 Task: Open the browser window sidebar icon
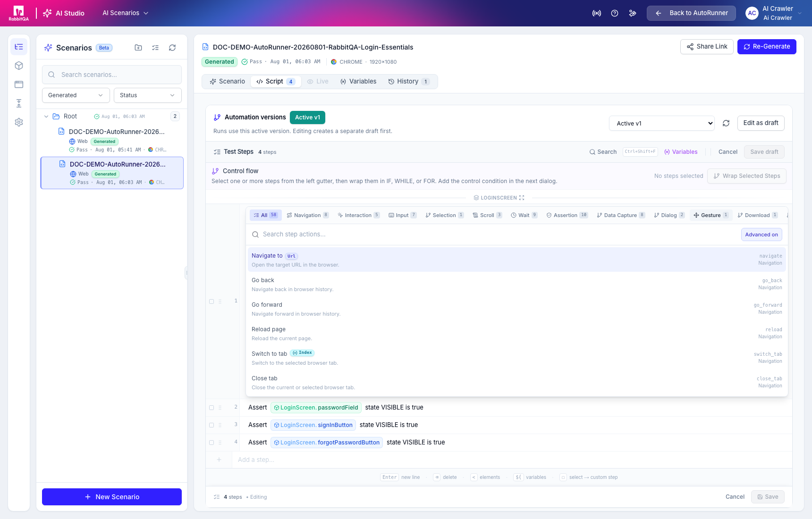pyautogui.click(x=19, y=84)
